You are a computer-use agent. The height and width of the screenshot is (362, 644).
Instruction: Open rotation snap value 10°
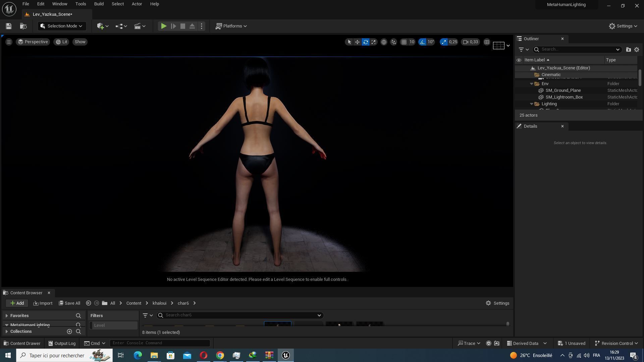click(x=431, y=42)
